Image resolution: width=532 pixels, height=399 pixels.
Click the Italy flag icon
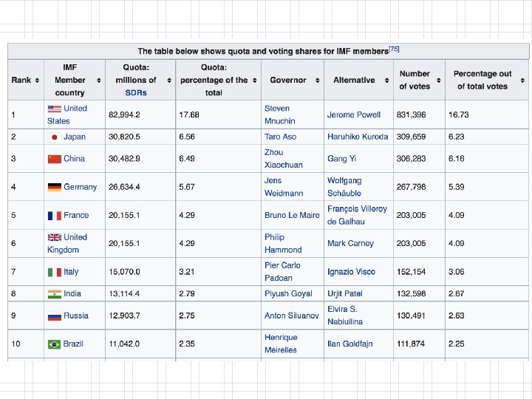[54, 272]
